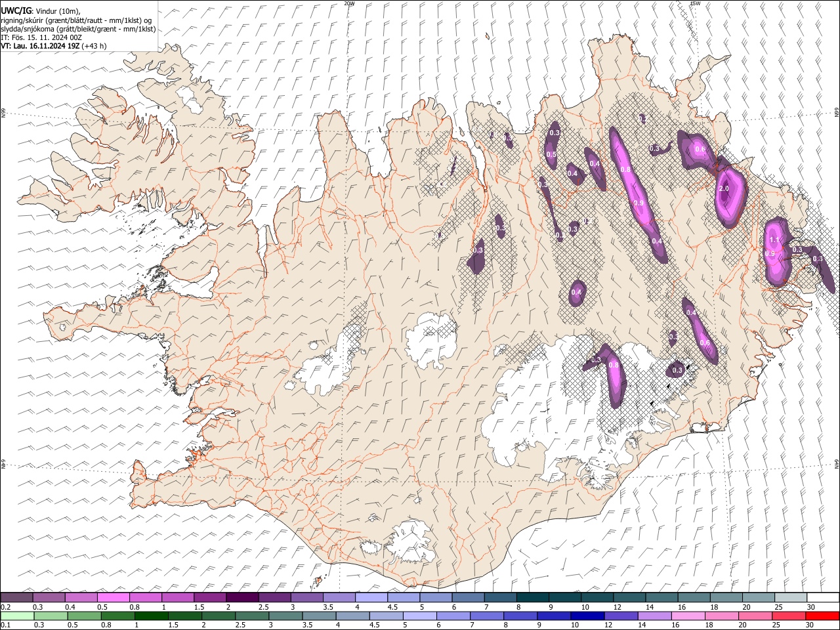Select top legend row swatch above 20 label

click(x=759, y=597)
